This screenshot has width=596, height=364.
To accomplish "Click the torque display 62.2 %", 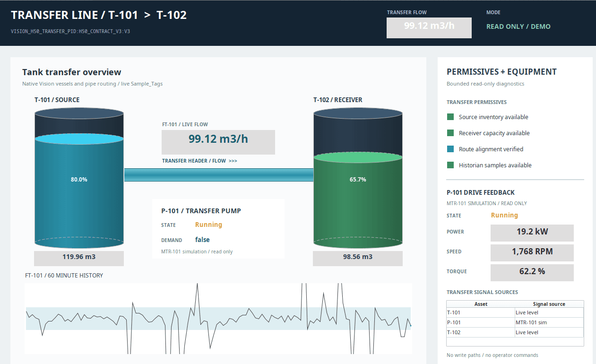I will (x=532, y=272).
